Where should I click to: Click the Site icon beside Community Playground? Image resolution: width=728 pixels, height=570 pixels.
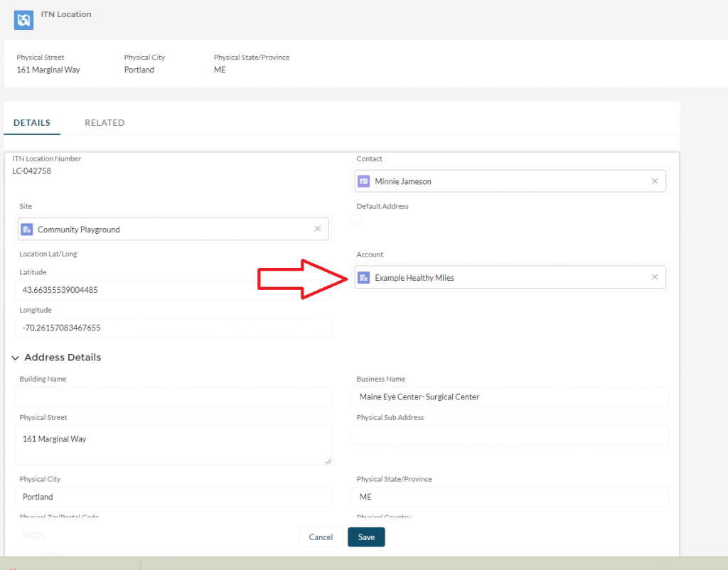click(27, 230)
